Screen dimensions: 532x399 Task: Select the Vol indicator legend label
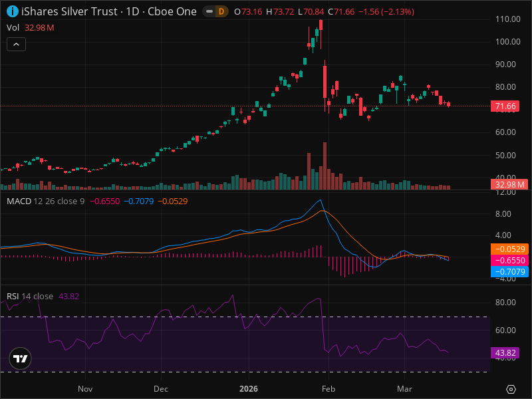13,28
